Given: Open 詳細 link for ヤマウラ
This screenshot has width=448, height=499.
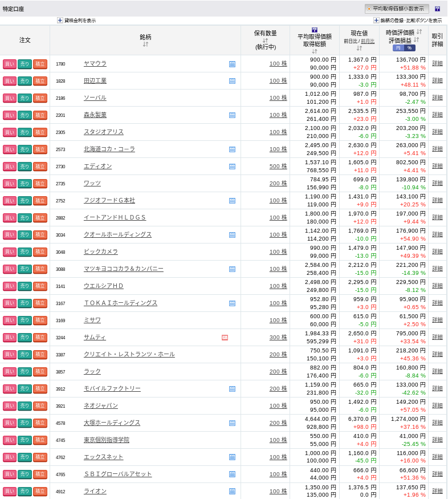Looking at the screenshot, I should (438, 64).
